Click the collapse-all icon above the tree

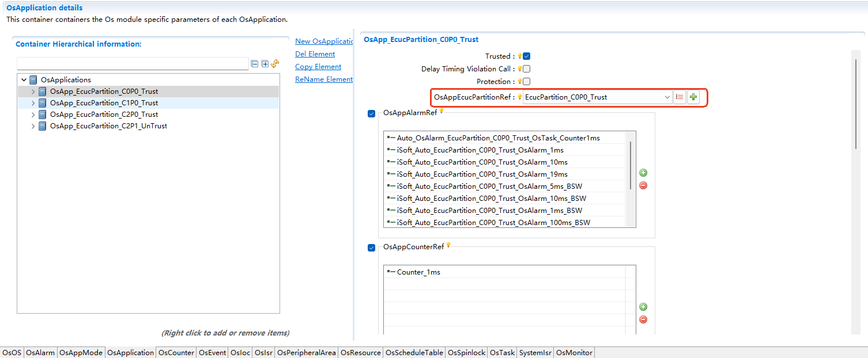tap(255, 64)
